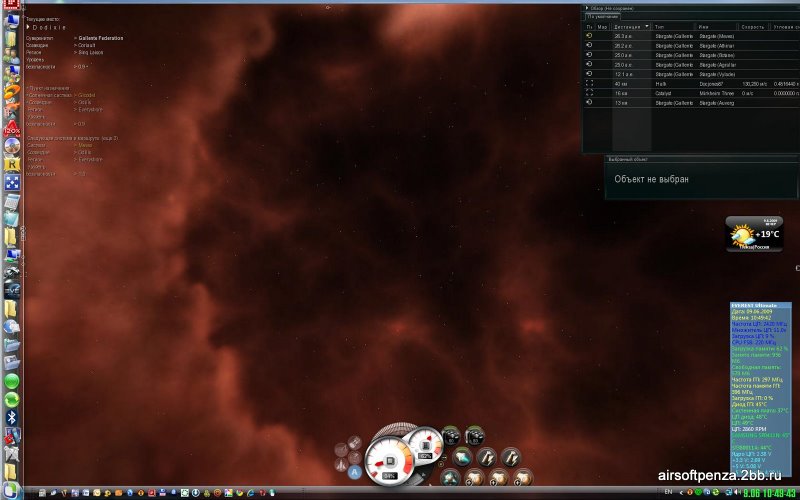Select stargate row at 13 km distance
This screenshot has width=800, height=500.
(x=691, y=103)
